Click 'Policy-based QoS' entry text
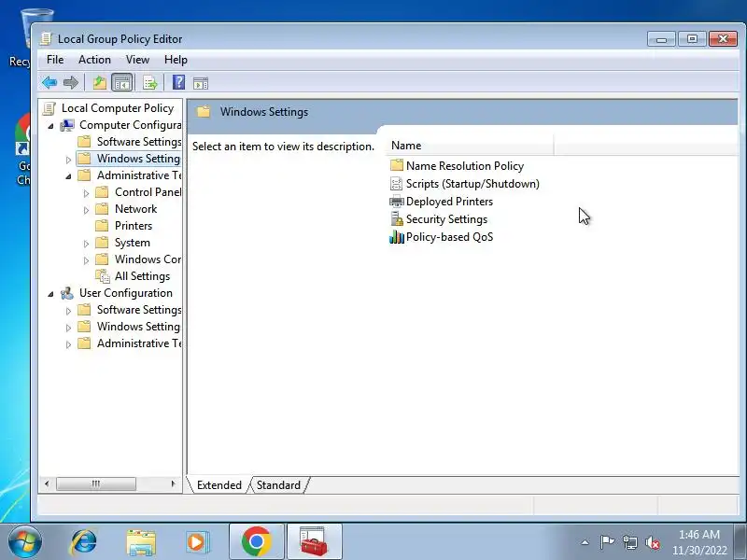Image resolution: width=747 pixels, height=560 pixels. pos(449,237)
